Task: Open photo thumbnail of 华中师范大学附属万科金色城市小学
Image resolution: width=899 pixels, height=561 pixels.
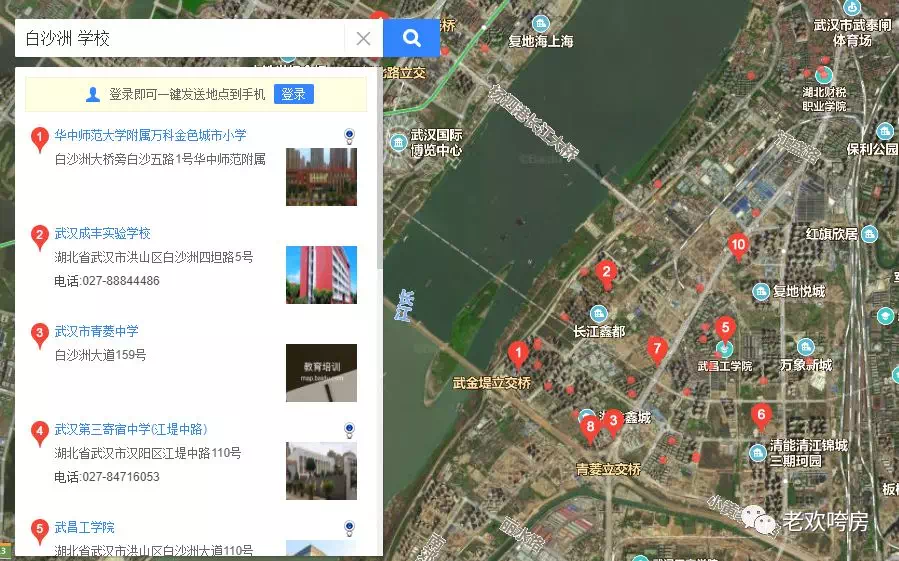Action: (321, 177)
